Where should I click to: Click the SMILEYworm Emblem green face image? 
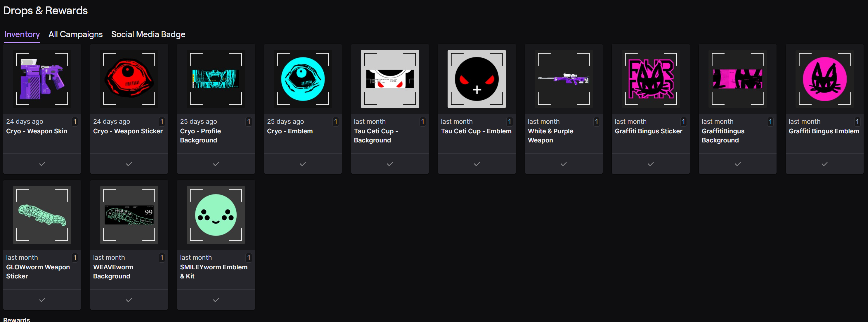216,215
